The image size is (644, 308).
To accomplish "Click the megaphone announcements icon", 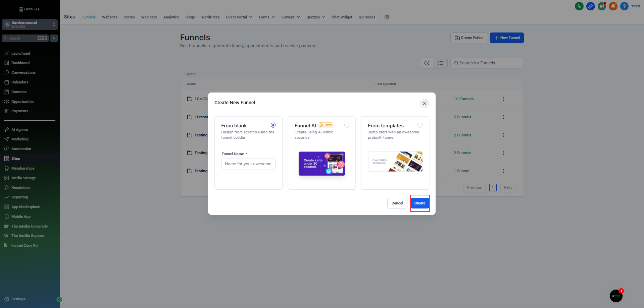I will click(602, 6).
